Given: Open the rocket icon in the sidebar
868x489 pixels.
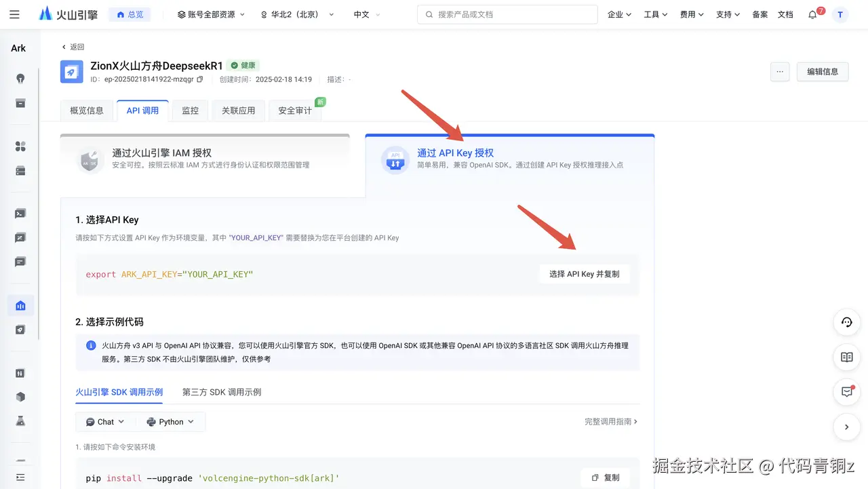Looking at the screenshot, I should [20, 330].
